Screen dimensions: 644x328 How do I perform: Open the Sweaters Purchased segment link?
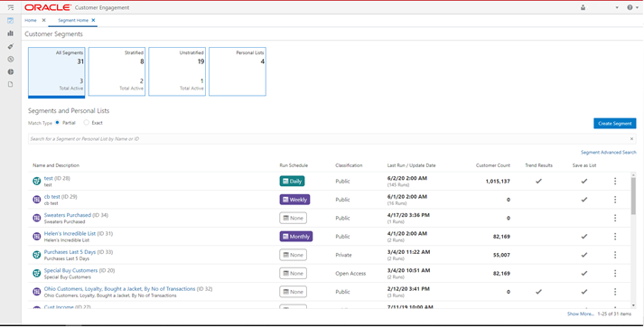[68, 215]
